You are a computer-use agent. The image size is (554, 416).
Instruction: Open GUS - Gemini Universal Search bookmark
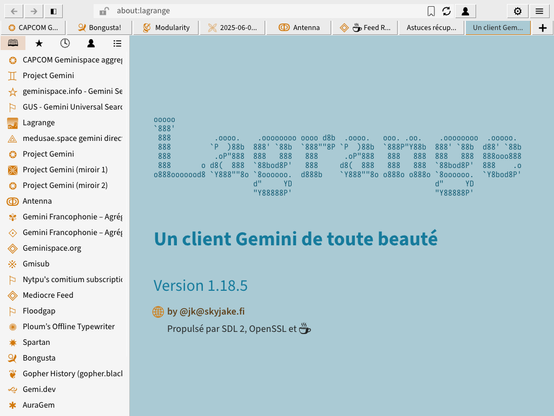click(65, 107)
